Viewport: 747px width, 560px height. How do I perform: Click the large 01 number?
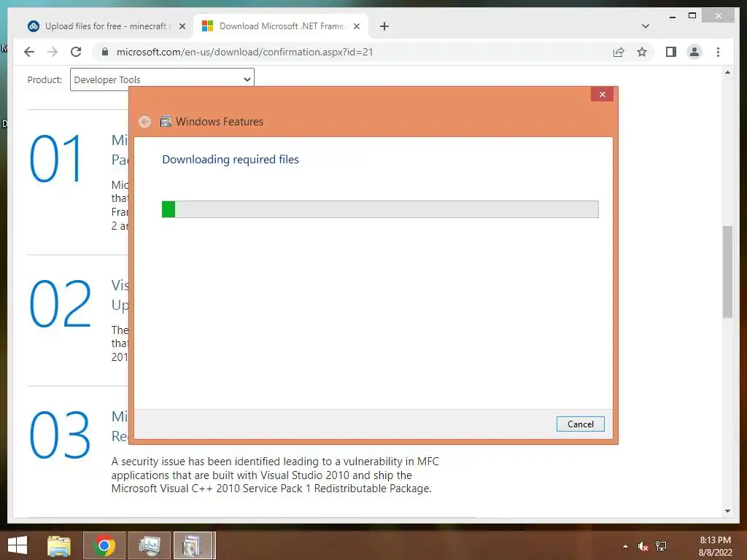[55, 158]
